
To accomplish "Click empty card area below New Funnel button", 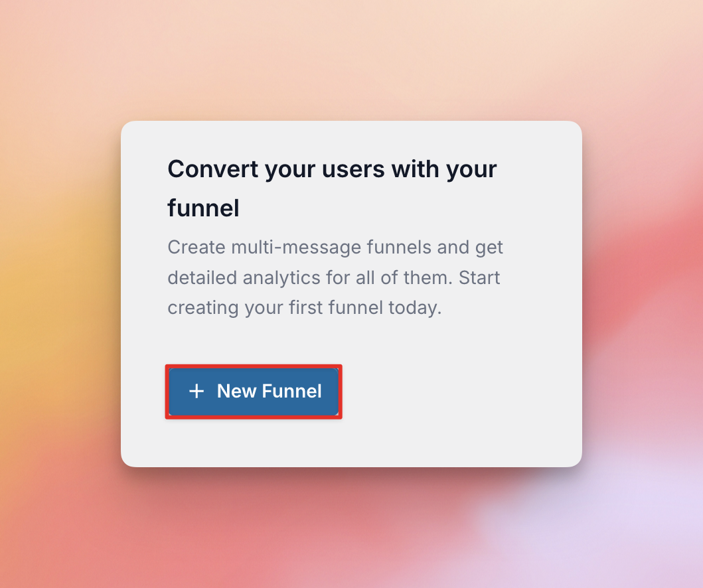I will (254, 443).
